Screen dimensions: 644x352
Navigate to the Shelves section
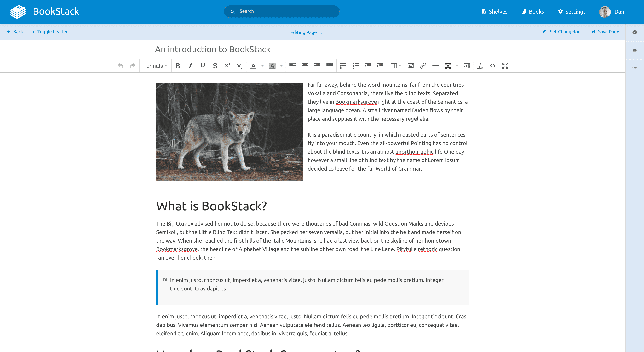pos(494,12)
